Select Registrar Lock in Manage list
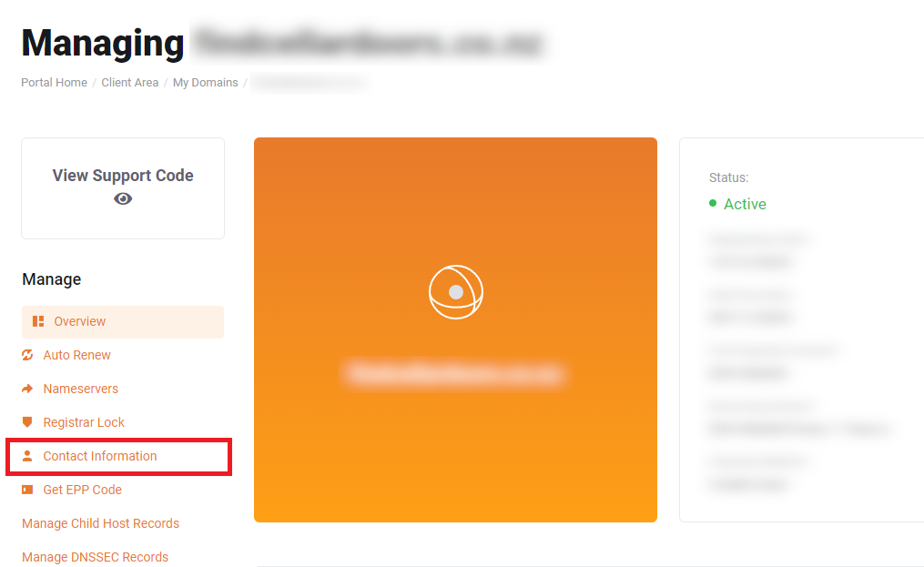The height and width of the screenshot is (567, 924). 84,422
